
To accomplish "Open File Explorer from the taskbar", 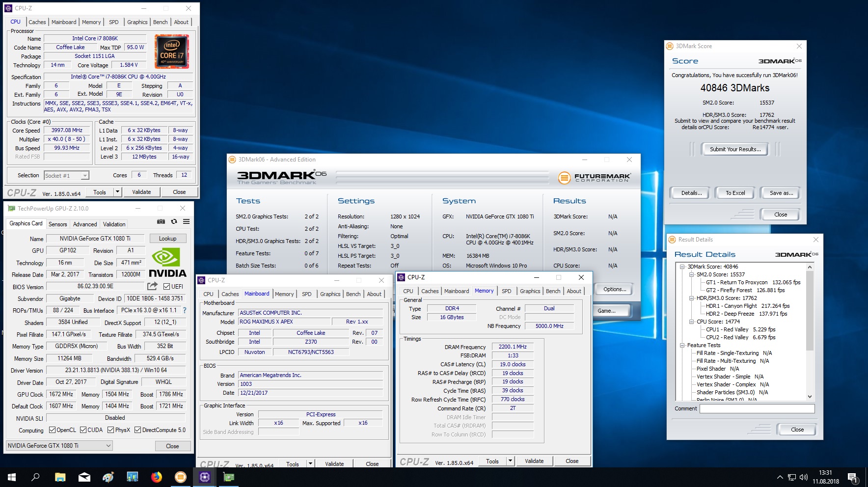I will pos(60,477).
